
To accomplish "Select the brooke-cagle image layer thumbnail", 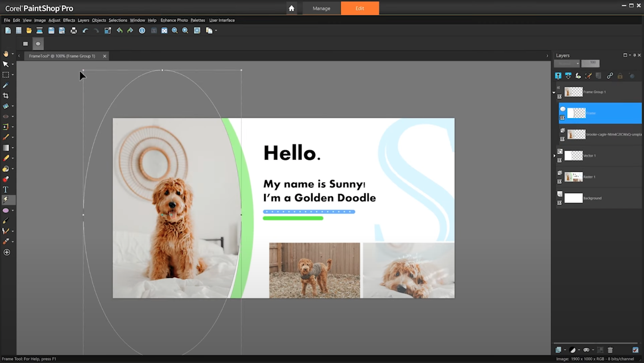I will pos(576,134).
